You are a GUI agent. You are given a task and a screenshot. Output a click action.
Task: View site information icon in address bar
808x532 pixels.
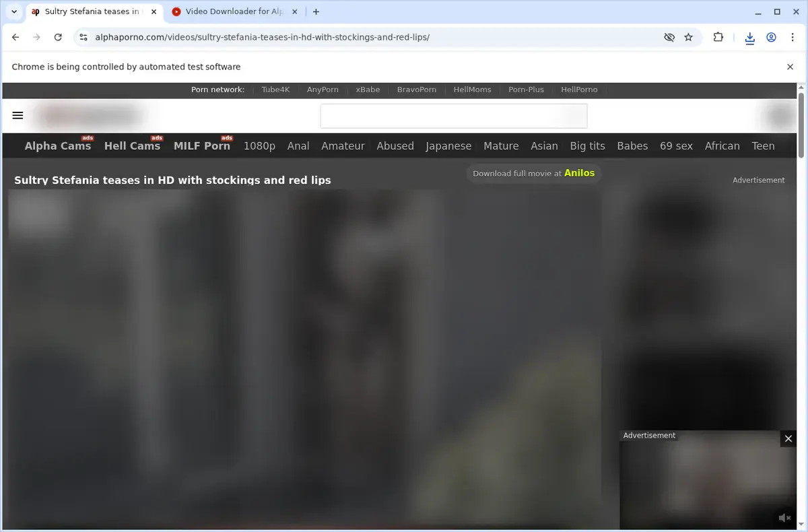tap(82, 38)
